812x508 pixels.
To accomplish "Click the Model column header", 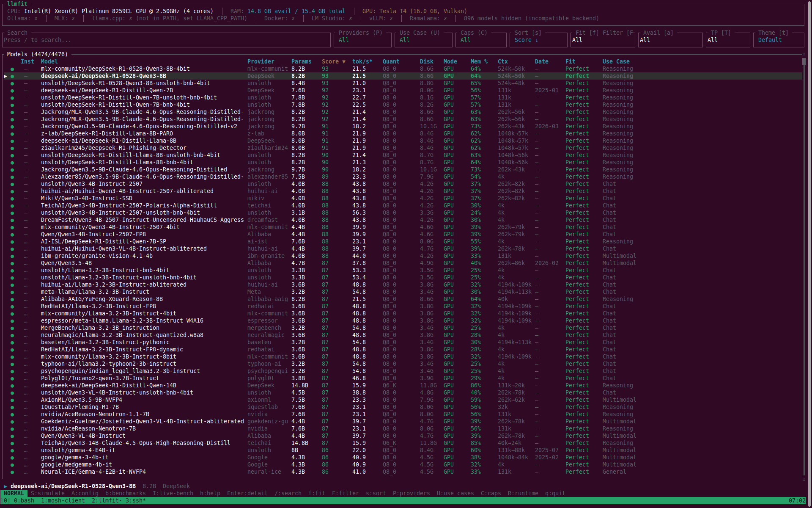I will click(x=49, y=61).
